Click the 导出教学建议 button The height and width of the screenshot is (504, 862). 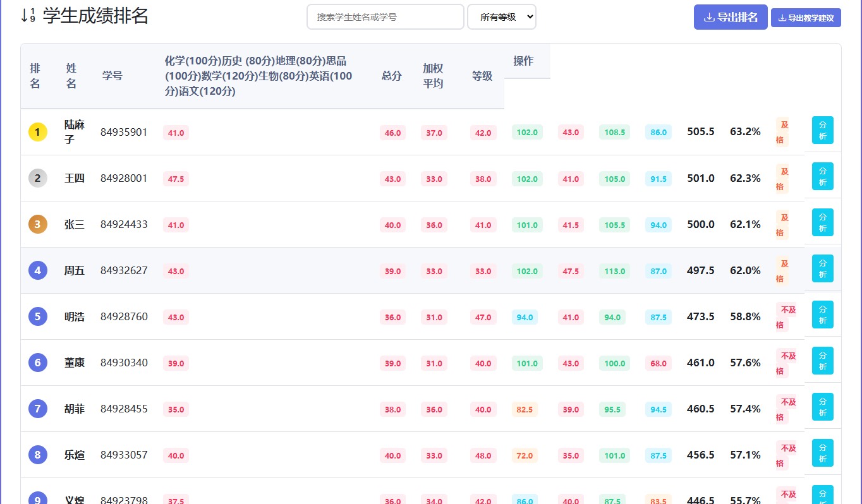point(806,18)
